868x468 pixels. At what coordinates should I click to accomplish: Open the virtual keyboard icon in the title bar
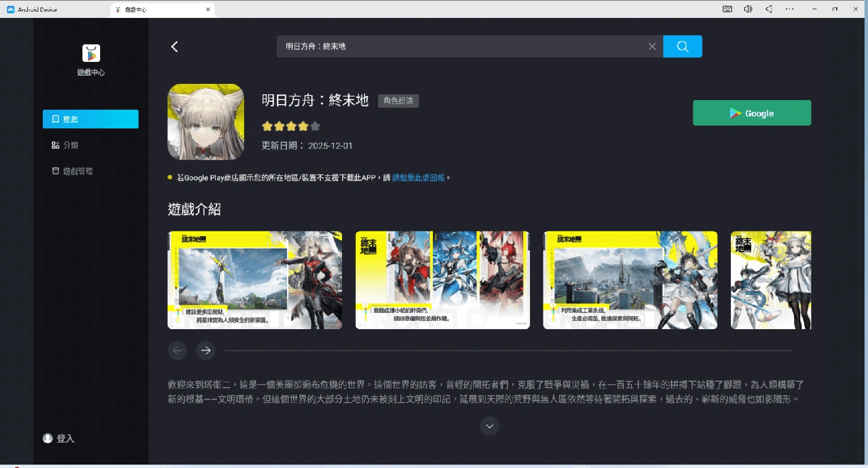(727, 9)
